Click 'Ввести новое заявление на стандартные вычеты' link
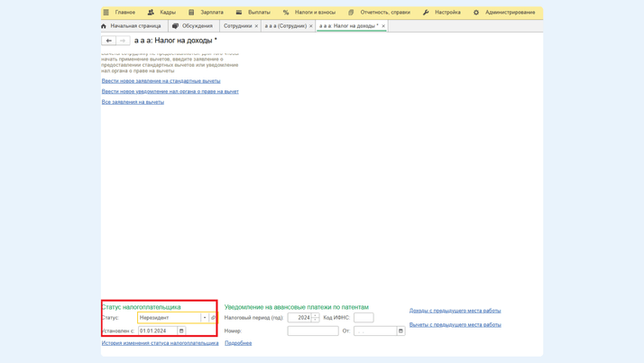This screenshot has height=363, width=644. click(x=161, y=81)
